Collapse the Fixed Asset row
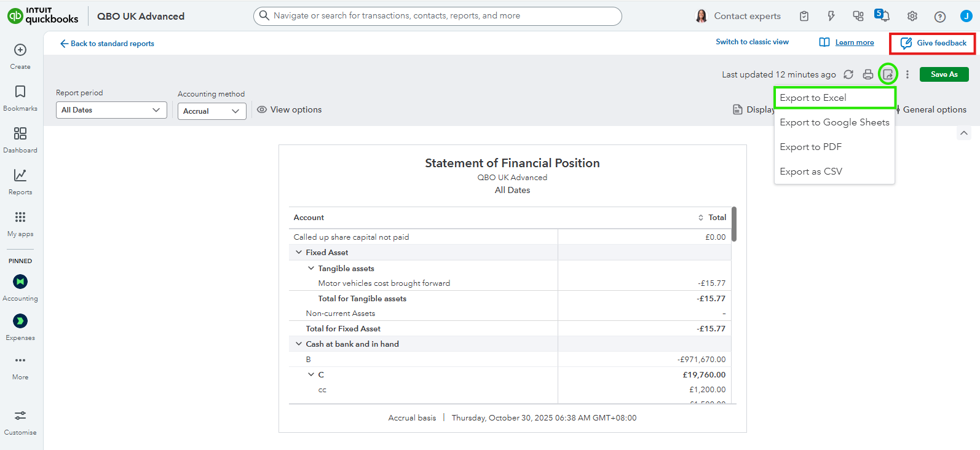 pyautogui.click(x=299, y=253)
